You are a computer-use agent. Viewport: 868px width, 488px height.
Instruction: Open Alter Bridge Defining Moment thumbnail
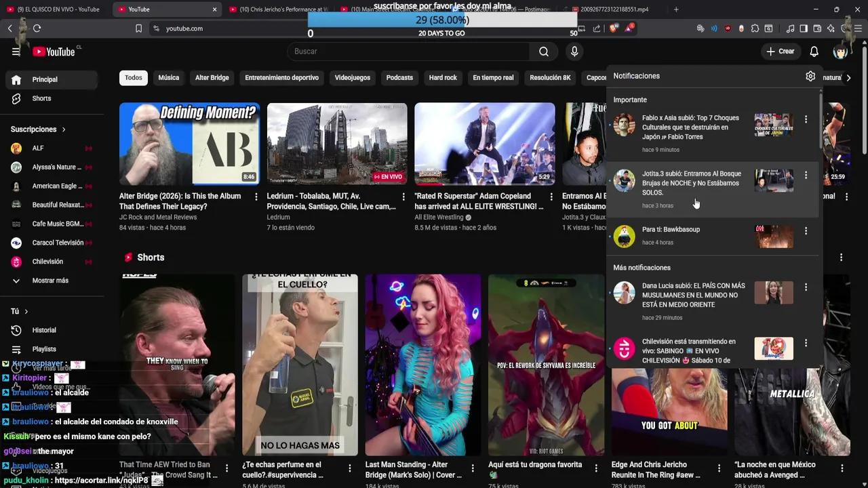[x=189, y=144]
